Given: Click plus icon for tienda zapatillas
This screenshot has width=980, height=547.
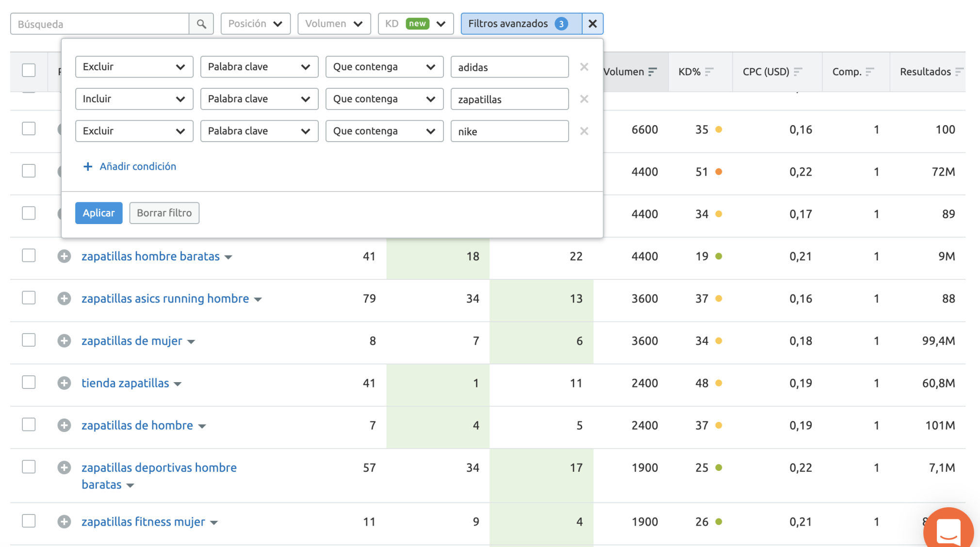Looking at the screenshot, I should click(64, 383).
